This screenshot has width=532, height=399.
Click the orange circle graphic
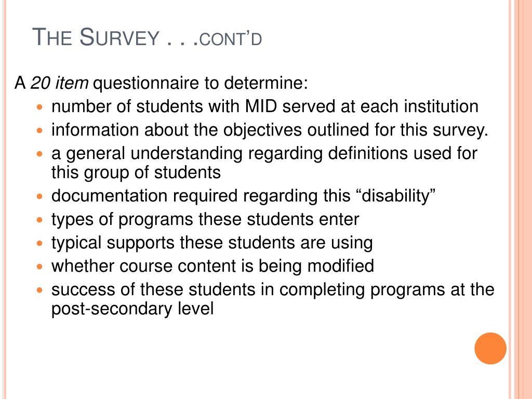(490, 349)
